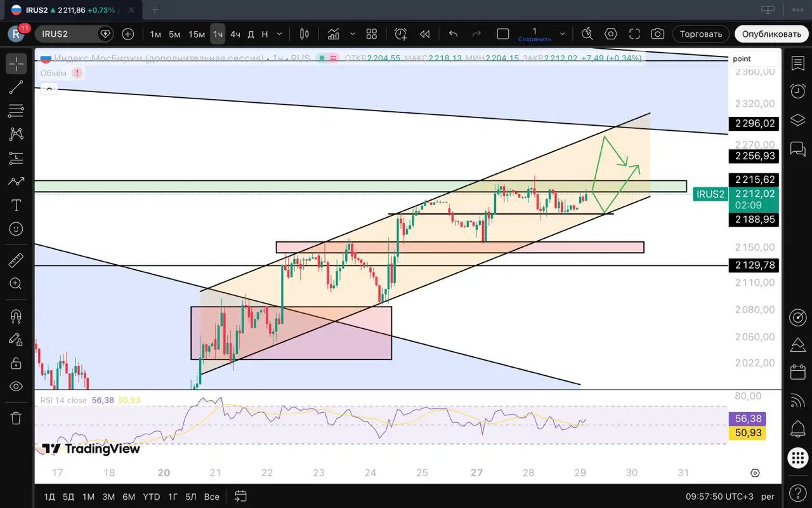Collapse the indicator legend chevron

tap(49, 90)
